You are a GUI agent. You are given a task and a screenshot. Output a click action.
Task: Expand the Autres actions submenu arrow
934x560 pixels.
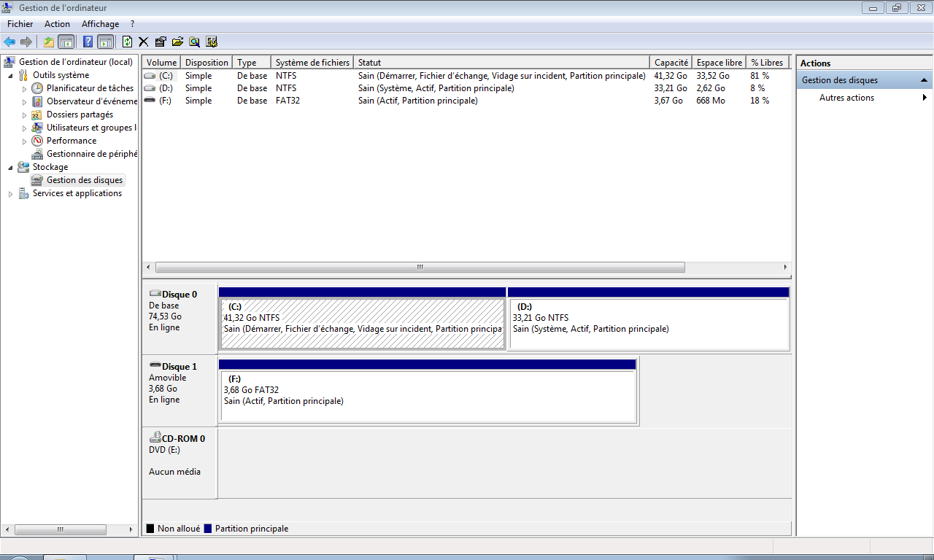tap(925, 98)
